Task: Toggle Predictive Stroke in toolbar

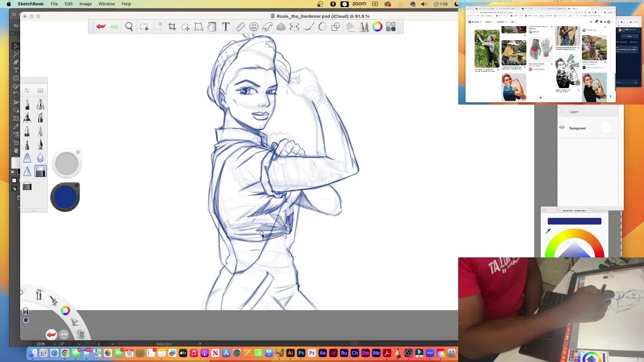Action: (x=322, y=27)
